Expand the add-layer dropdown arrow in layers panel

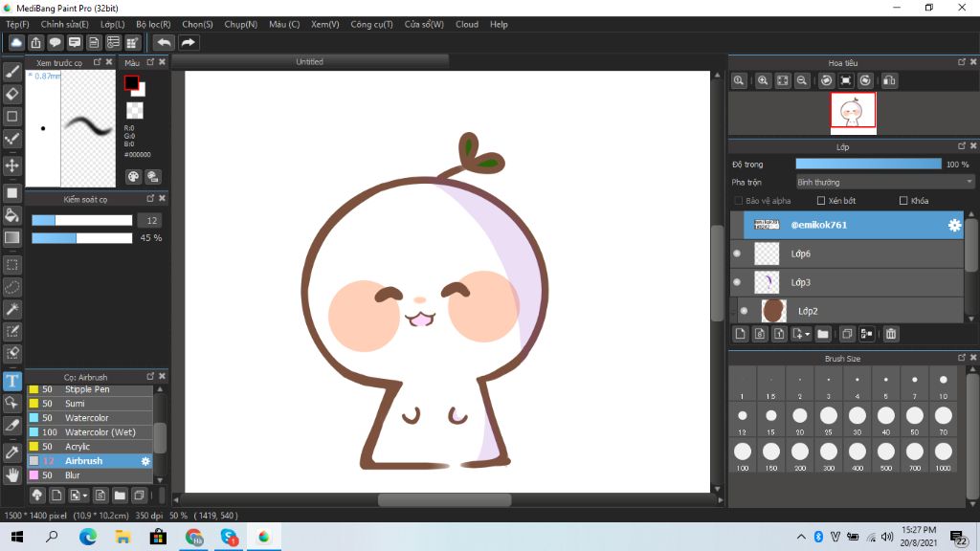(x=809, y=335)
